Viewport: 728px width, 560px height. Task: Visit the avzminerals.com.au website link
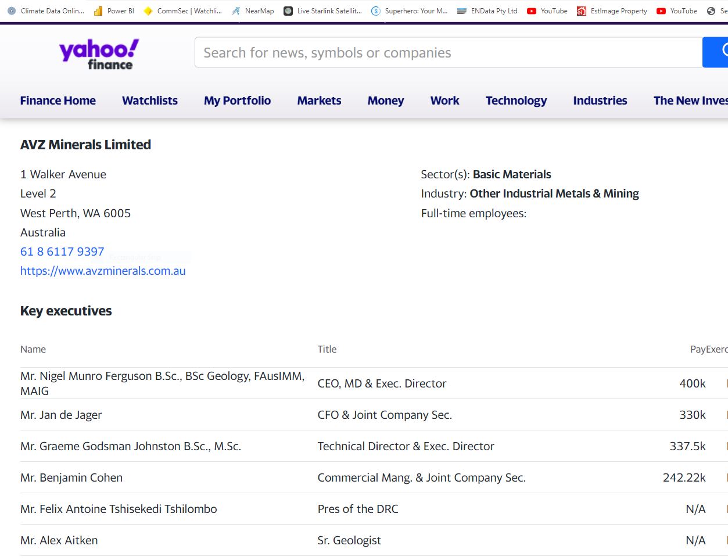103,271
